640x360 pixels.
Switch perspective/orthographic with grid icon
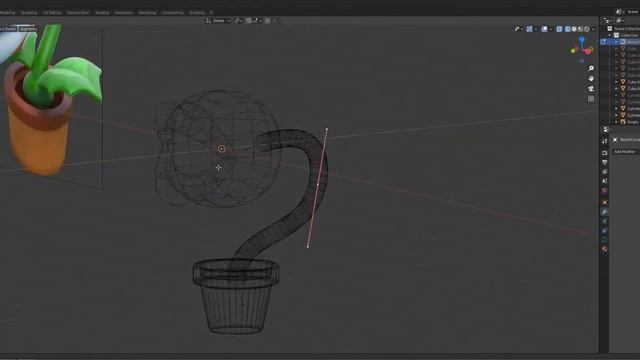(x=591, y=99)
